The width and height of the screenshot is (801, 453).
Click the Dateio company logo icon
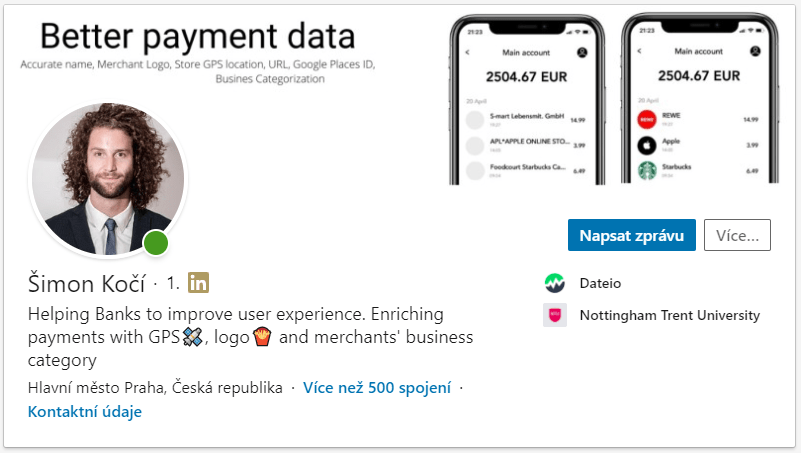(x=555, y=284)
